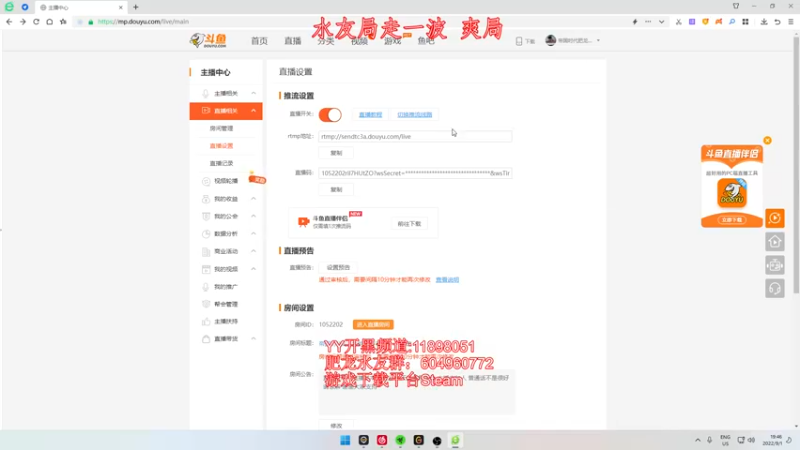Viewport: 800px width, 450px height.
Task: Copy the stream key with its 复制 button
Action: point(336,190)
